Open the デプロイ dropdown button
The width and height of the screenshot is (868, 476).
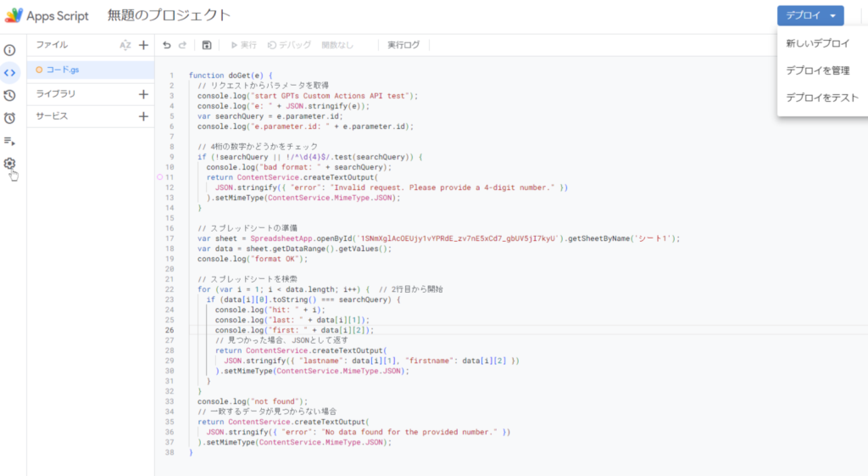[x=810, y=15]
